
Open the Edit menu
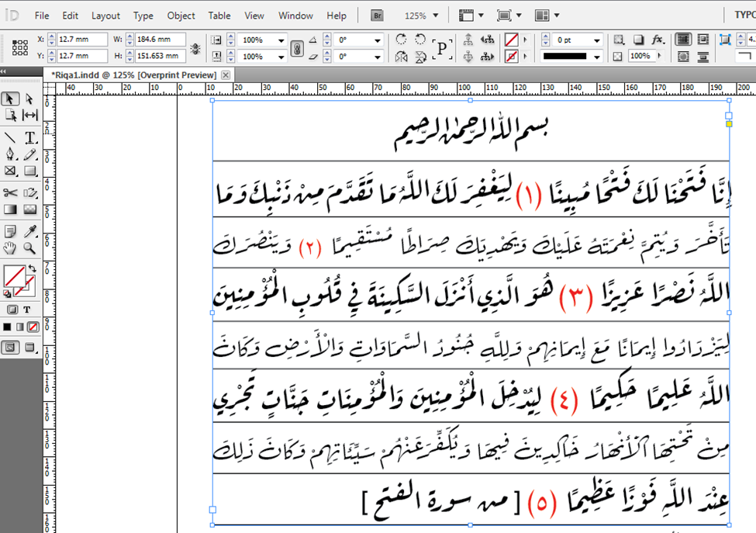pos(70,16)
